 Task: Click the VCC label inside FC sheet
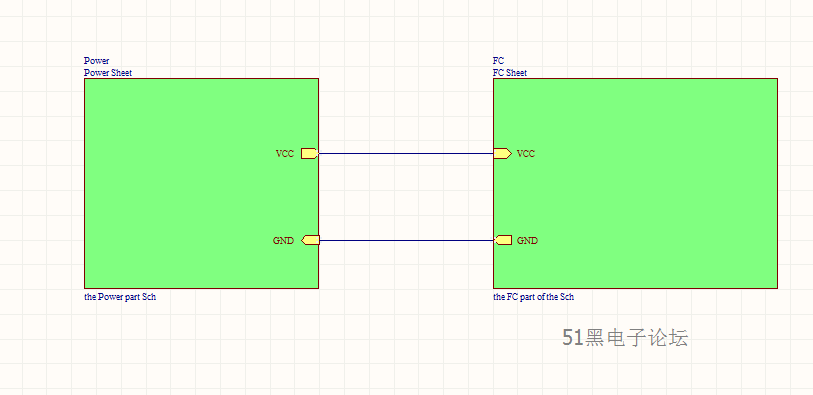click(x=526, y=153)
